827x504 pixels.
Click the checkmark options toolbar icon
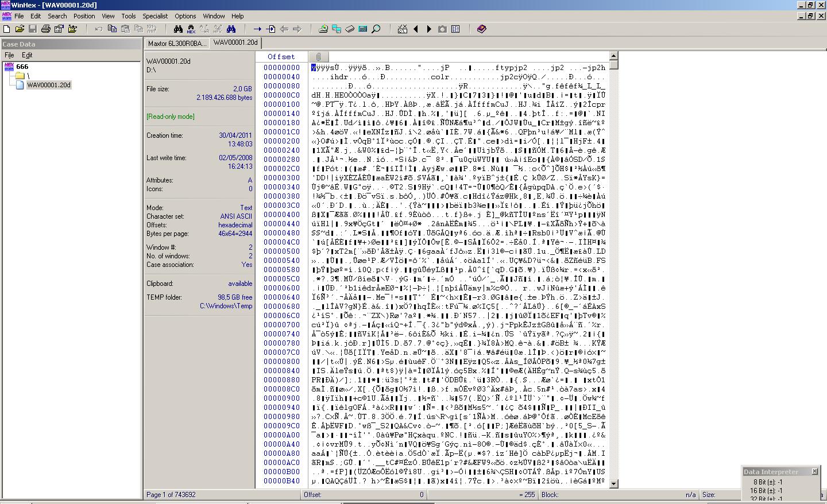403,29
